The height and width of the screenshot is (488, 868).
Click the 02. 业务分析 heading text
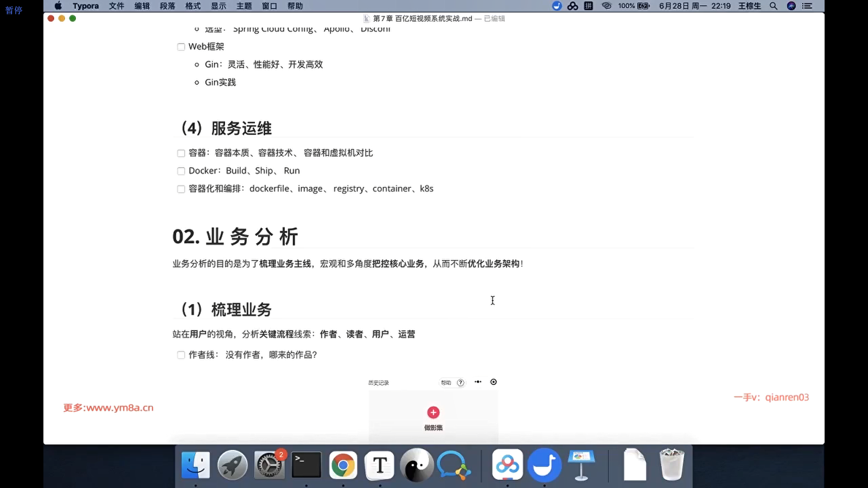tap(235, 237)
